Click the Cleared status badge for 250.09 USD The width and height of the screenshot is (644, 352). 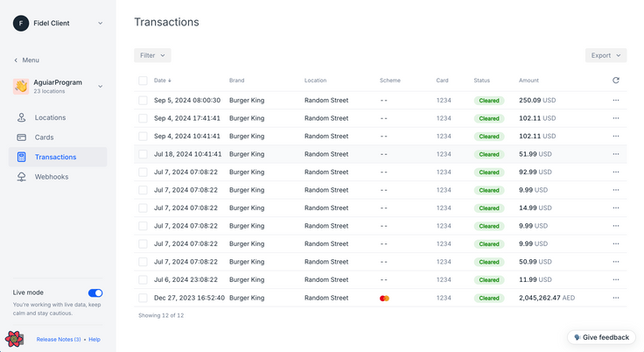[489, 101]
